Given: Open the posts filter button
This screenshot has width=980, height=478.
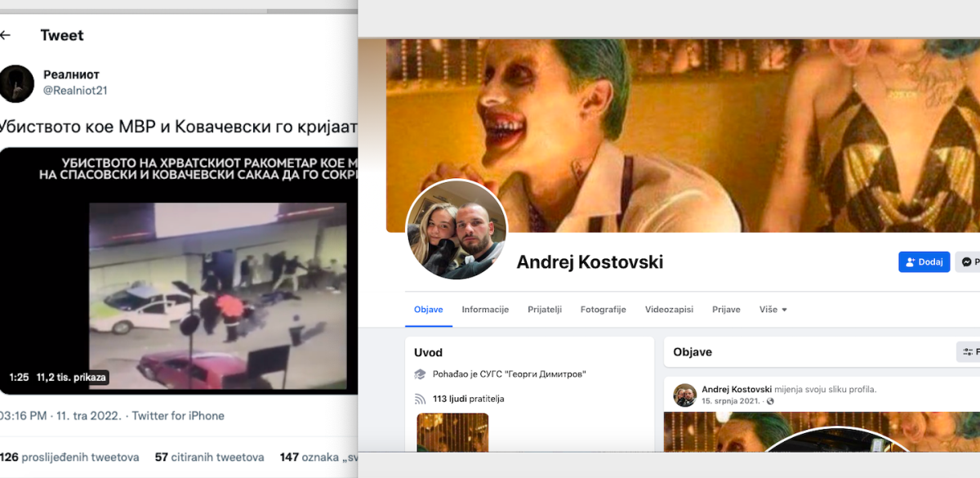Looking at the screenshot, I should point(969,352).
